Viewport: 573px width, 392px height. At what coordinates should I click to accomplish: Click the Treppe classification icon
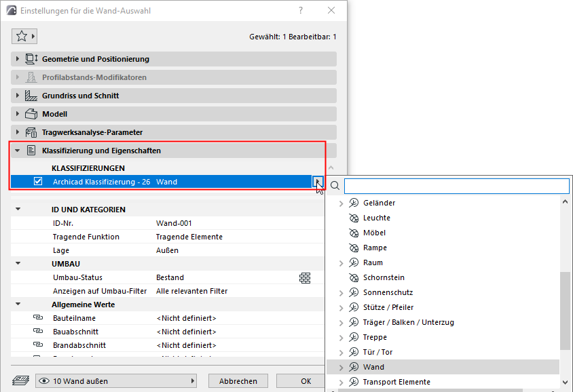pyautogui.click(x=354, y=337)
